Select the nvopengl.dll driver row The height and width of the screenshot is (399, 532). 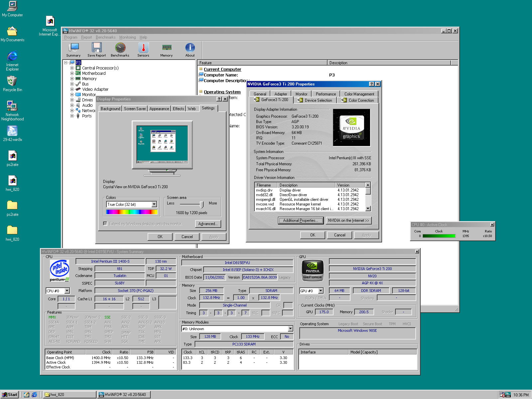[310, 199]
